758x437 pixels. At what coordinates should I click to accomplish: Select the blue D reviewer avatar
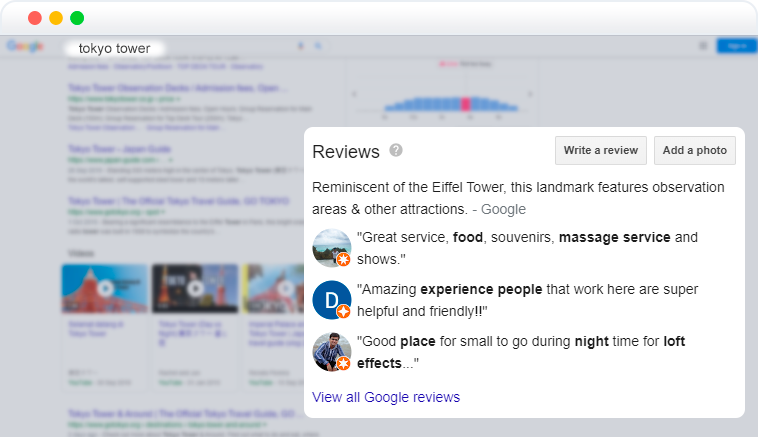(x=332, y=300)
